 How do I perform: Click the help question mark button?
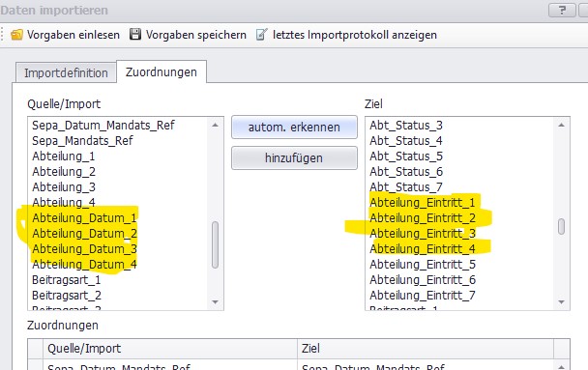(x=562, y=10)
